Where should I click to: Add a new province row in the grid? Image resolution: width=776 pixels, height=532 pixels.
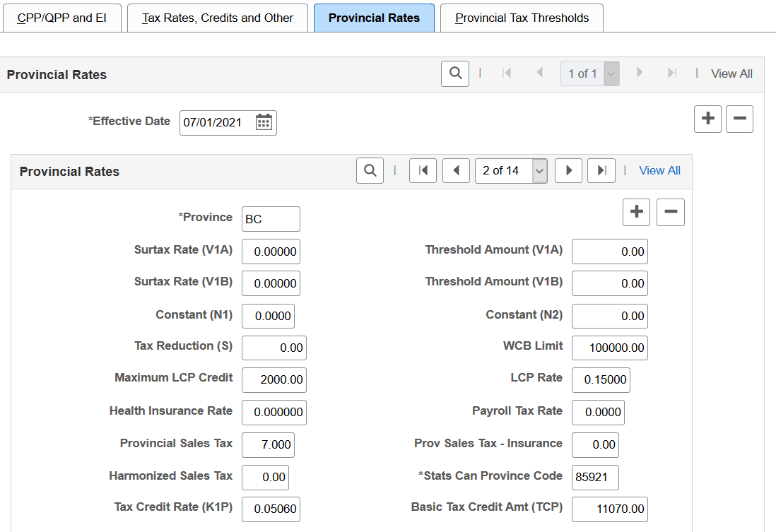tap(635, 212)
